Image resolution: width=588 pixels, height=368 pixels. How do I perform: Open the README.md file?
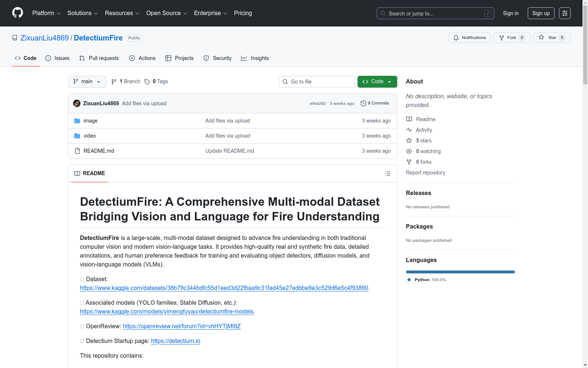pyautogui.click(x=99, y=151)
